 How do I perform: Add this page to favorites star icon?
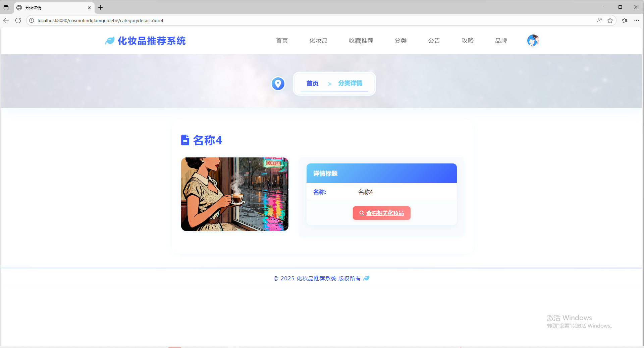610,20
